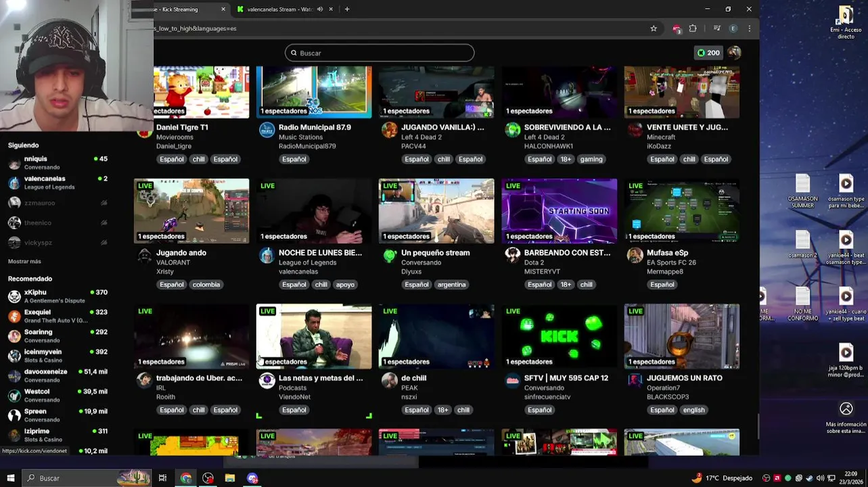Click the RadioMunicipal879 channel avatar
The height and width of the screenshot is (487, 868).
[x=267, y=130]
